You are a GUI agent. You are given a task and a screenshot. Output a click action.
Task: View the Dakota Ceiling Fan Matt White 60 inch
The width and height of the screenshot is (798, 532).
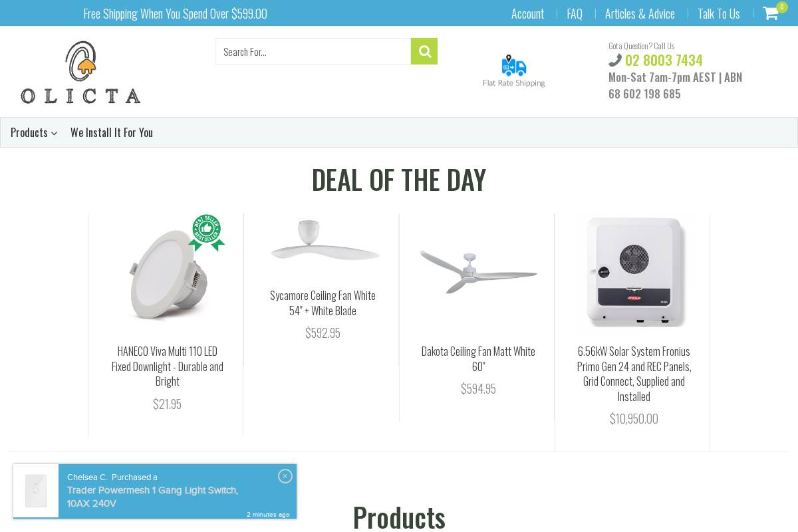[478, 359]
